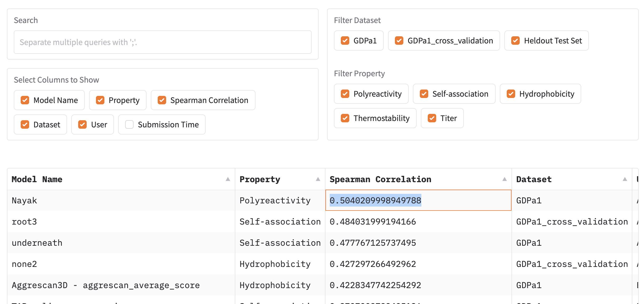644x304 pixels.
Task: Sort by Model Name column arrow
Action: click(x=228, y=179)
